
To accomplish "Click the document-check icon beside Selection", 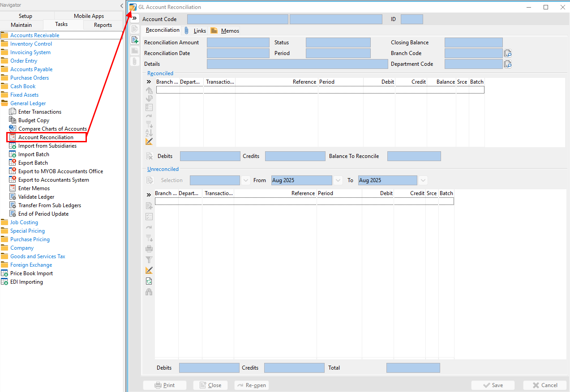I will point(150,180).
